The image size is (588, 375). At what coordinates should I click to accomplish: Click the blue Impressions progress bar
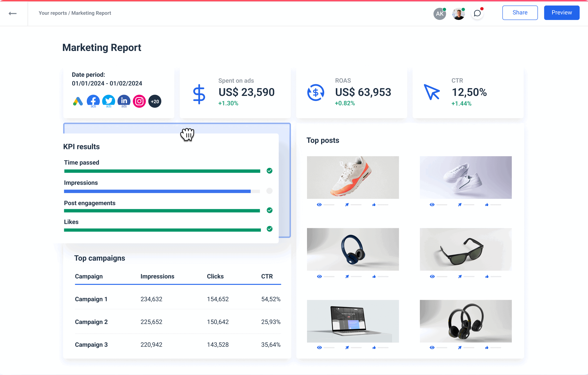(157, 191)
